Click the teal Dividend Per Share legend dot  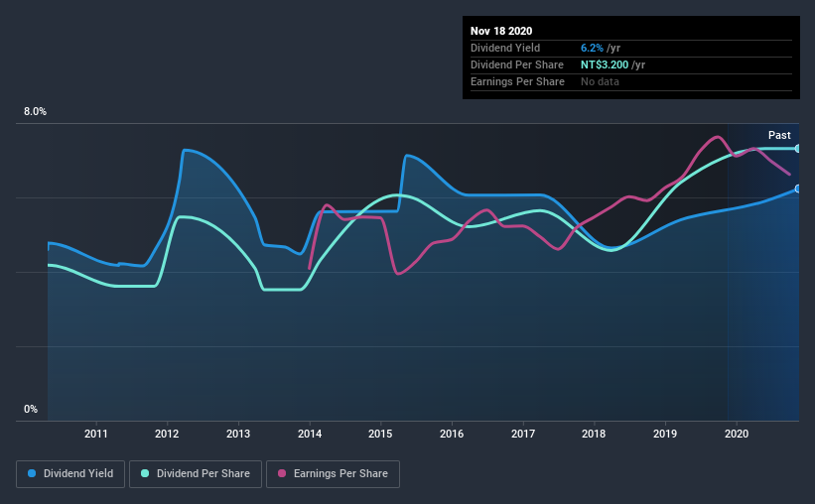pos(145,473)
